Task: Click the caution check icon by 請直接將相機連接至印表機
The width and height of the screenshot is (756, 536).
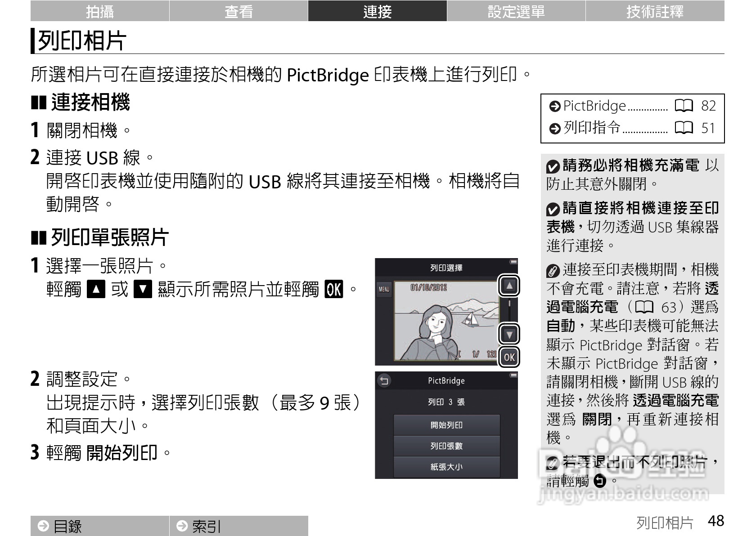Action: click(553, 209)
